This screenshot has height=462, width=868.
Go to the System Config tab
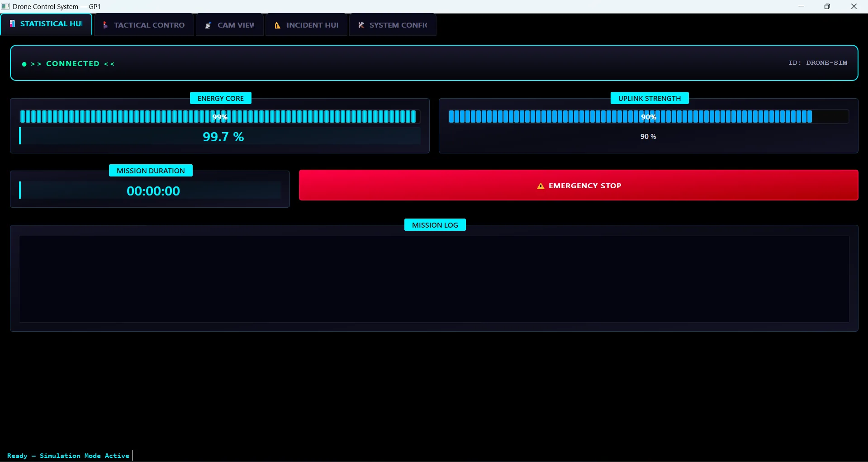point(393,25)
